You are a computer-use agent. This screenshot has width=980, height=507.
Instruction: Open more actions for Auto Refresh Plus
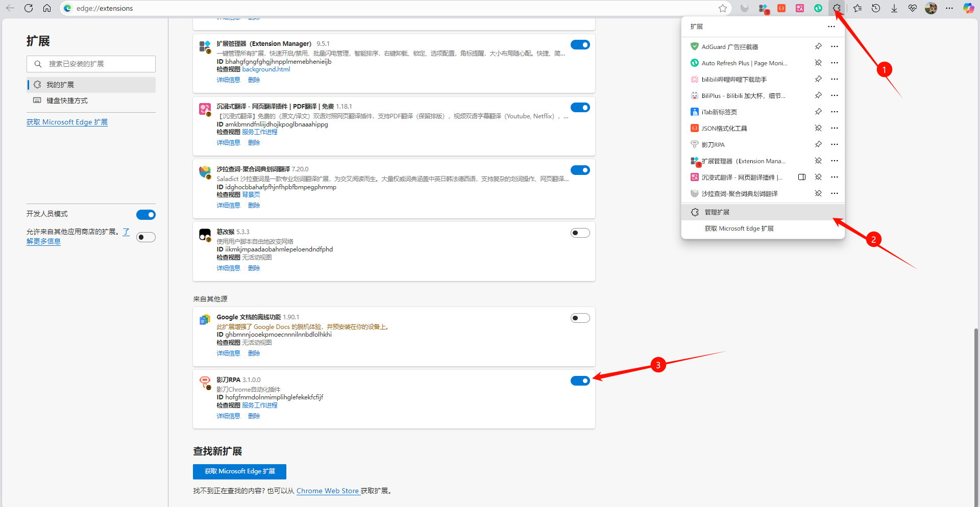835,63
